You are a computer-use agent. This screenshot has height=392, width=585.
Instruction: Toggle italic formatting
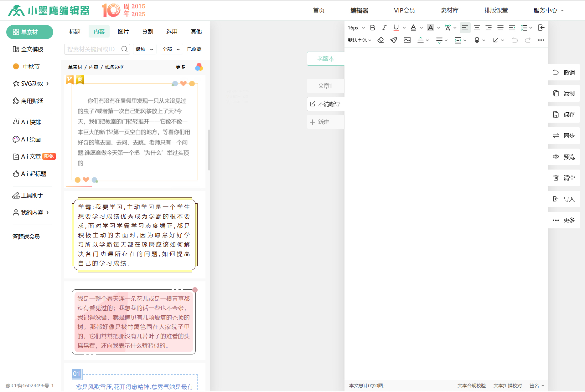[x=384, y=28]
